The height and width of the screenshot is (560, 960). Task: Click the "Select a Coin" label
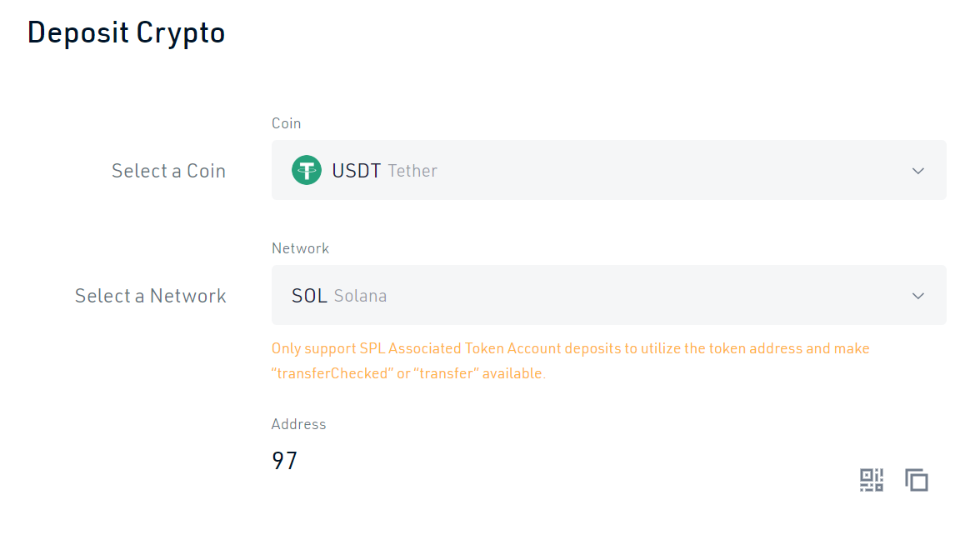168,171
